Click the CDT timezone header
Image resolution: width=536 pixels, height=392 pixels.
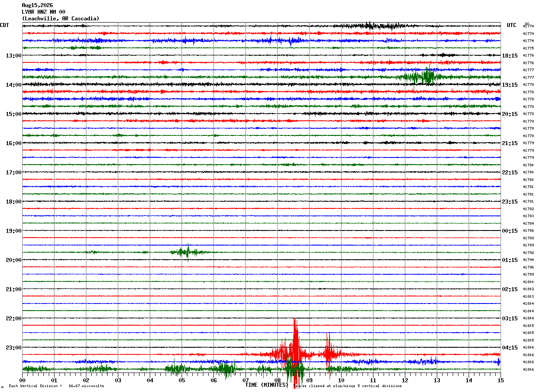pos(4,25)
